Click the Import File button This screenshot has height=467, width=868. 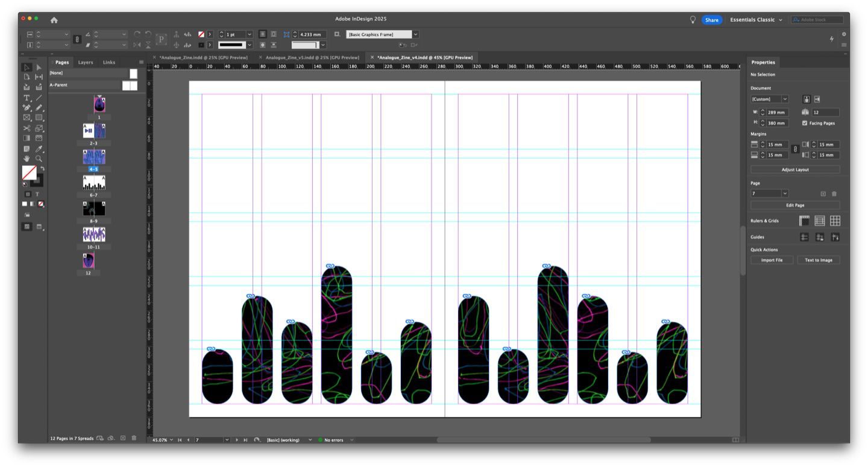pyautogui.click(x=772, y=260)
